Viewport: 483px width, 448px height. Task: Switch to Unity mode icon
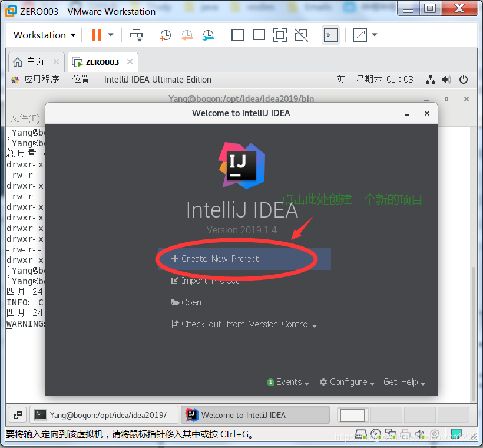[301, 35]
